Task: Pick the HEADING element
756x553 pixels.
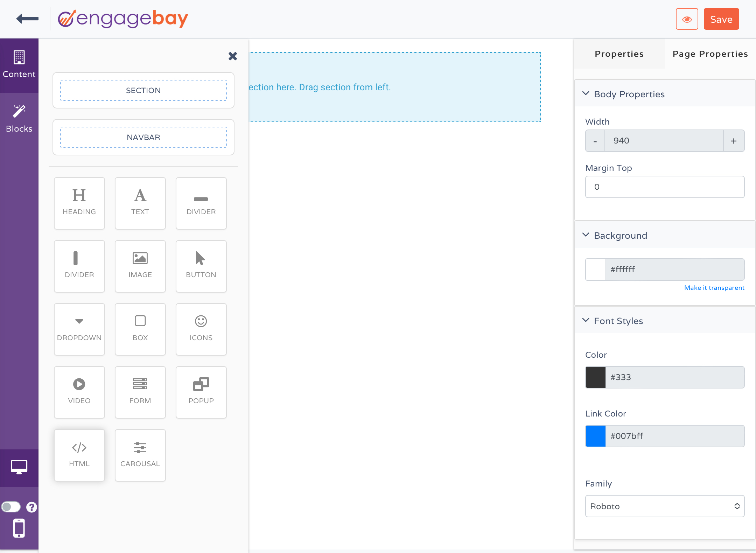Action: (79, 203)
